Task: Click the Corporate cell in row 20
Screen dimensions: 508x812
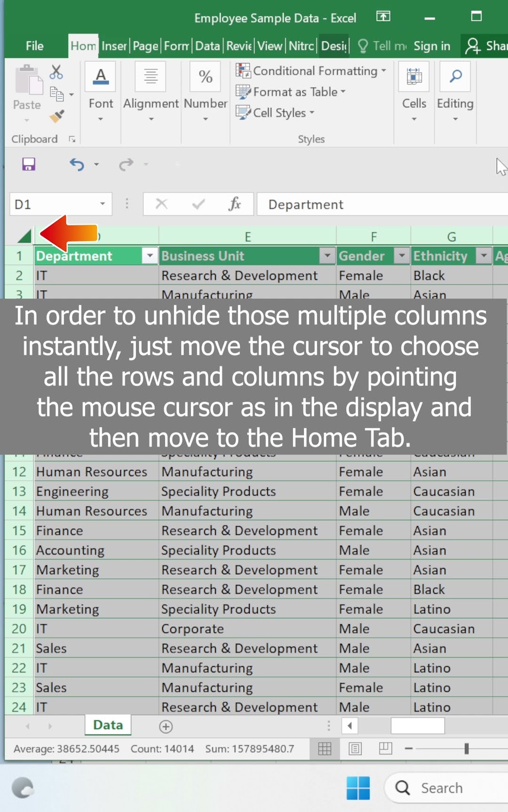Action: (248, 629)
